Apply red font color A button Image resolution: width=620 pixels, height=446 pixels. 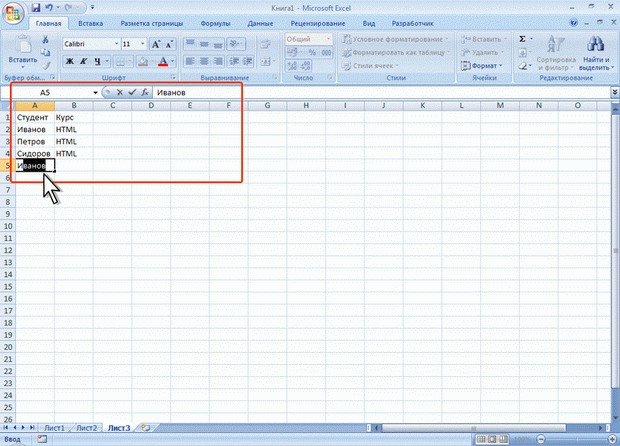(163, 61)
